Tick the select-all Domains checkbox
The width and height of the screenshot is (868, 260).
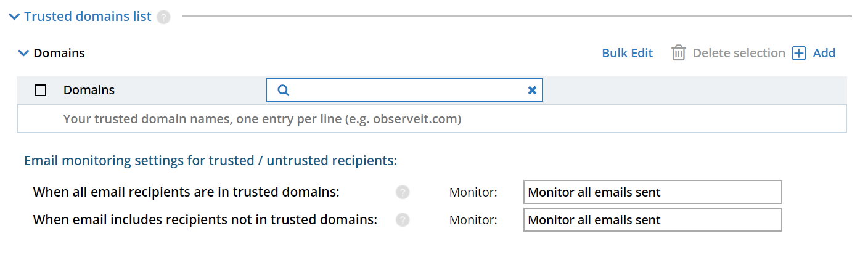point(41,91)
